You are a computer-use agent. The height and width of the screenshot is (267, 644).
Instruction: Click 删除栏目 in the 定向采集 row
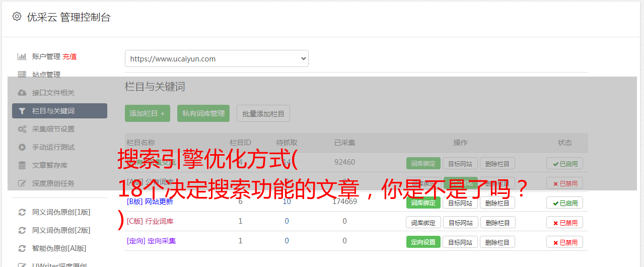pos(497,242)
